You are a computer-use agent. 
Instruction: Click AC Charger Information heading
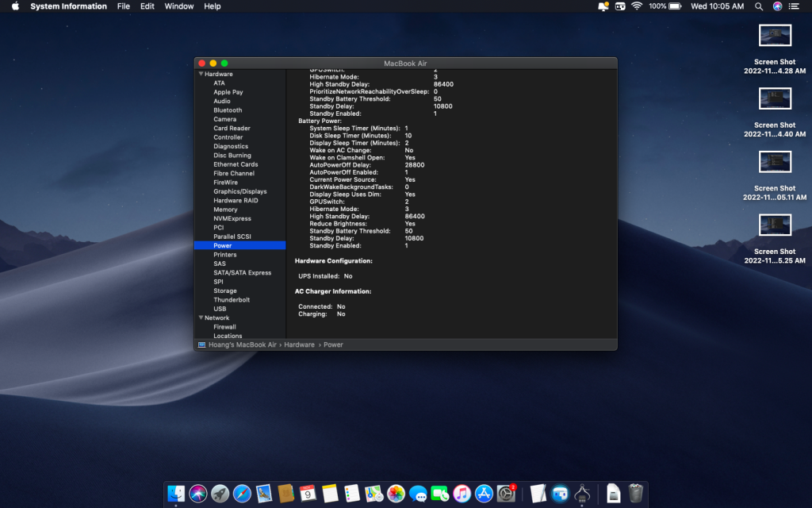coord(333,291)
